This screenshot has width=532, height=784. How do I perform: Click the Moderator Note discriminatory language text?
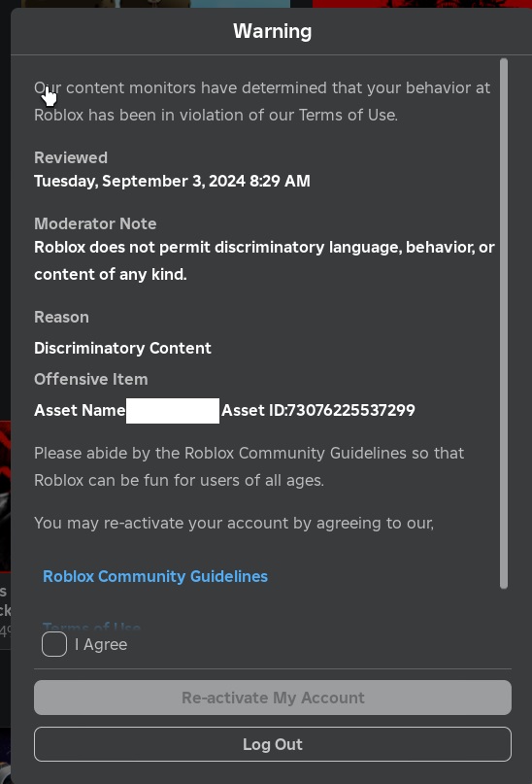click(x=264, y=260)
